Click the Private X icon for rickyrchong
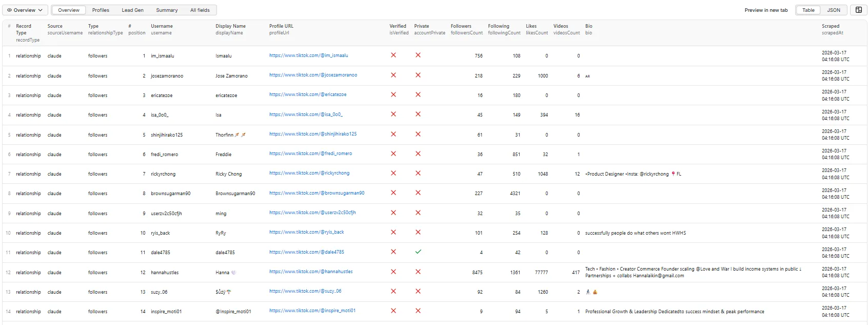This screenshot has width=868, height=325. point(418,173)
